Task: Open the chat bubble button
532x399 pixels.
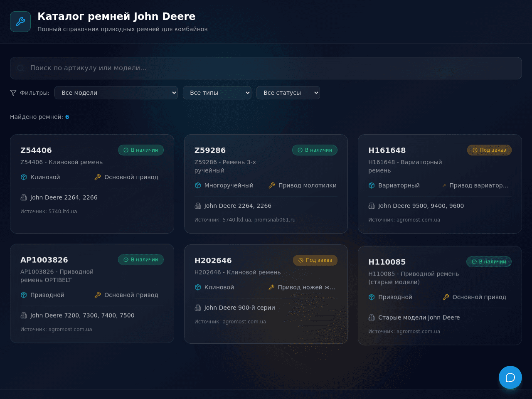Action: coord(510,377)
